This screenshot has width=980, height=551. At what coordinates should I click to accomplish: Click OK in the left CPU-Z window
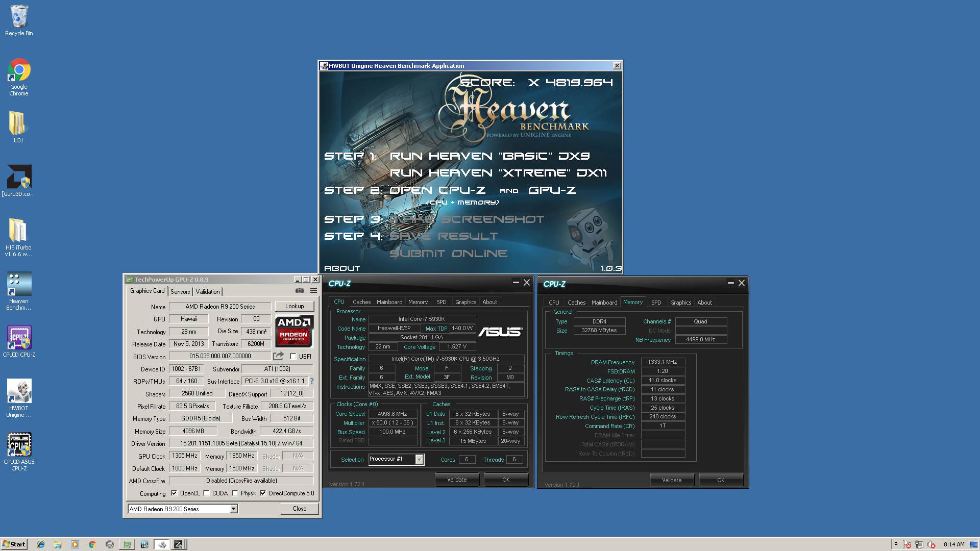pyautogui.click(x=506, y=480)
